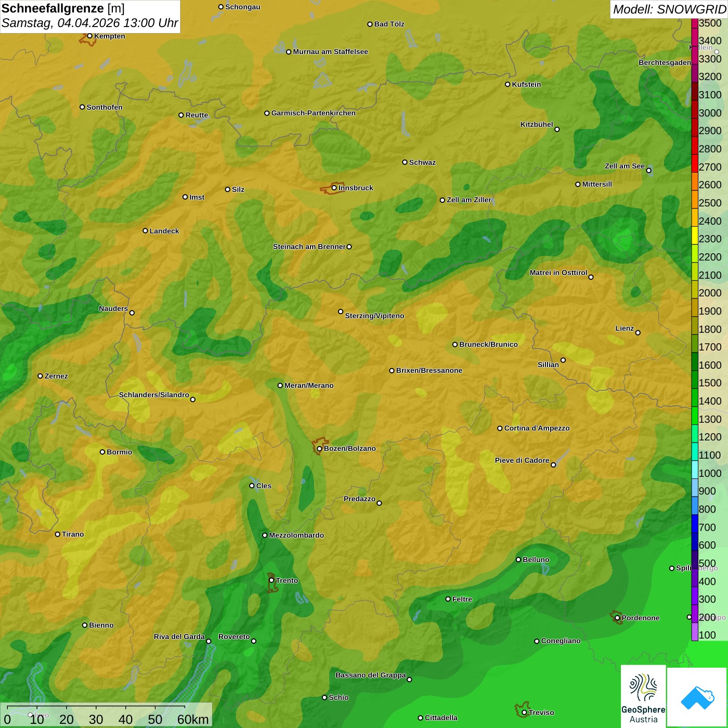The image size is (728, 728).
Task: Click the Schlanders/Silandro label
Action: coord(154,395)
